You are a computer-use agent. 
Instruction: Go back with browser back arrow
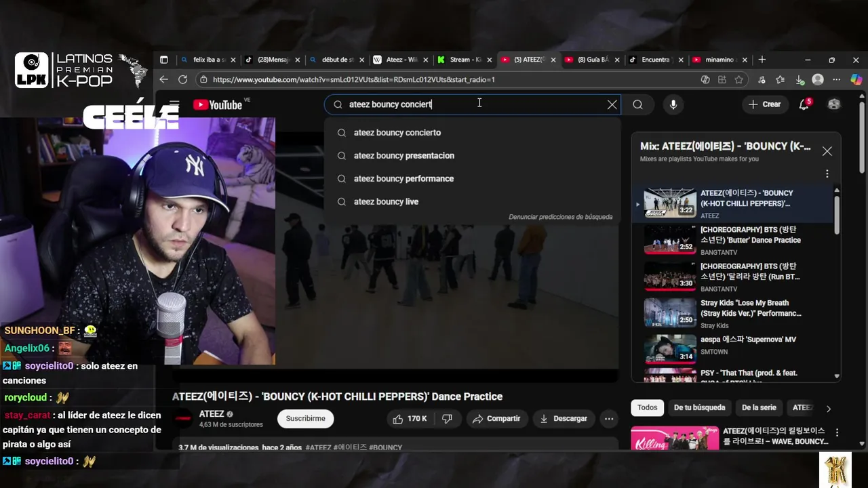coord(163,79)
